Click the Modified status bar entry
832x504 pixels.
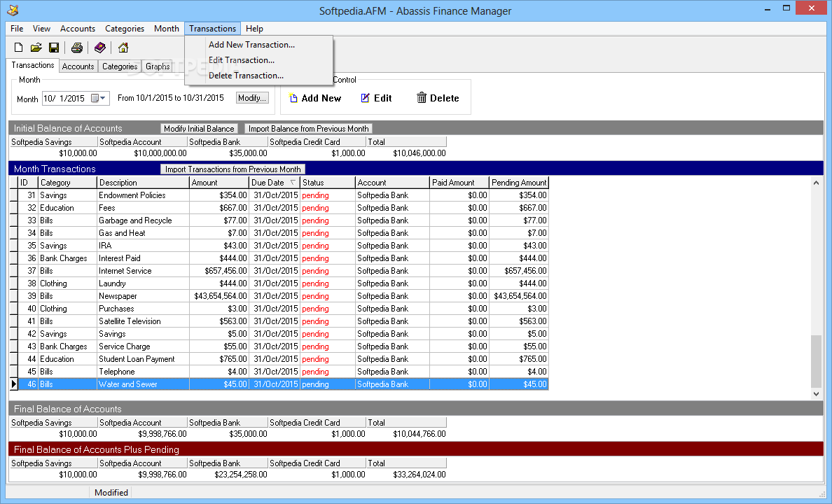111,492
